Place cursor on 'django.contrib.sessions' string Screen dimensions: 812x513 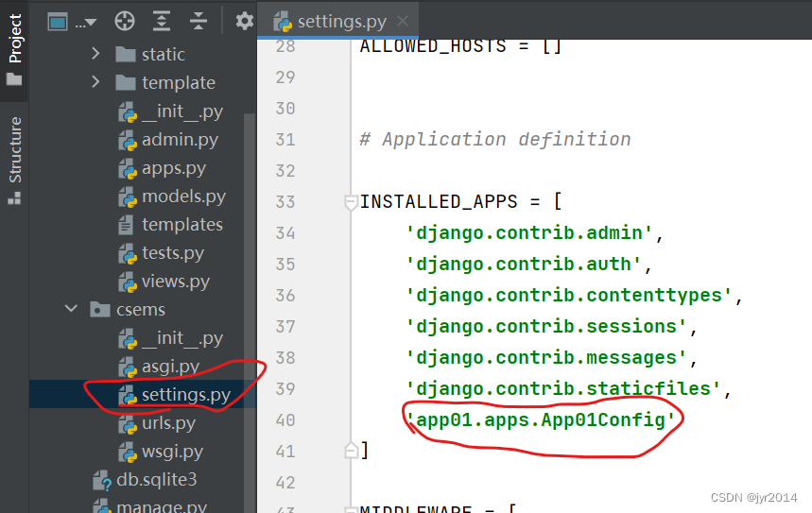(546, 326)
